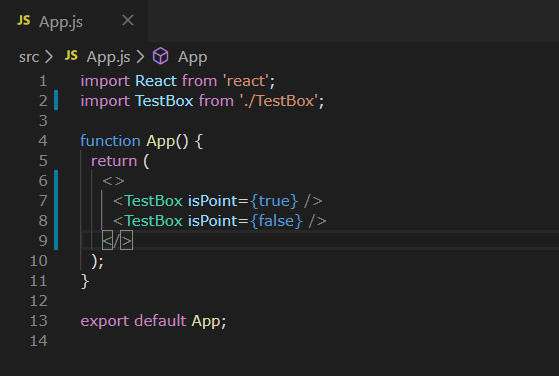Click line number 1 in the gutter
Screen dimensions: 559x376
tap(43, 81)
